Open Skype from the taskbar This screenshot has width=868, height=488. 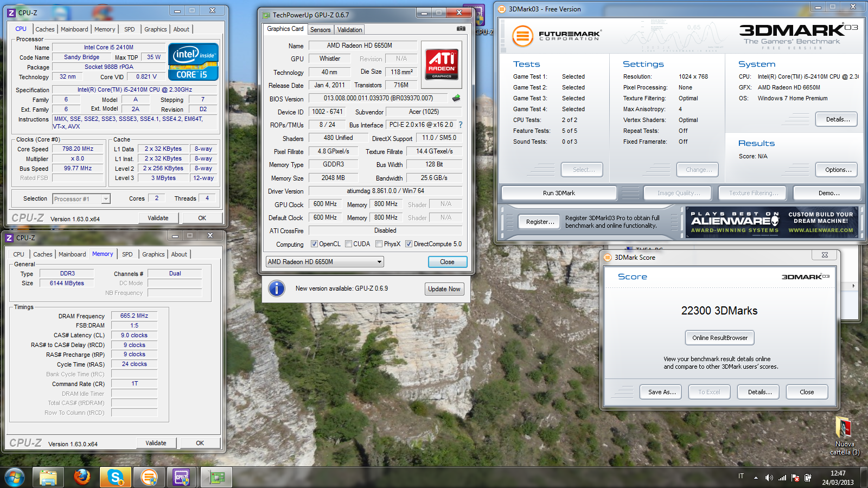116,478
